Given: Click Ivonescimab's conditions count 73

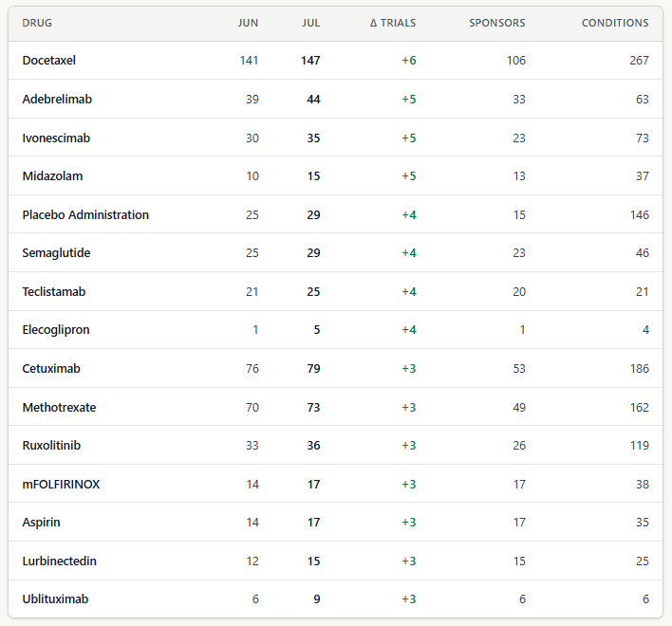Looking at the screenshot, I should coord(642,138).
